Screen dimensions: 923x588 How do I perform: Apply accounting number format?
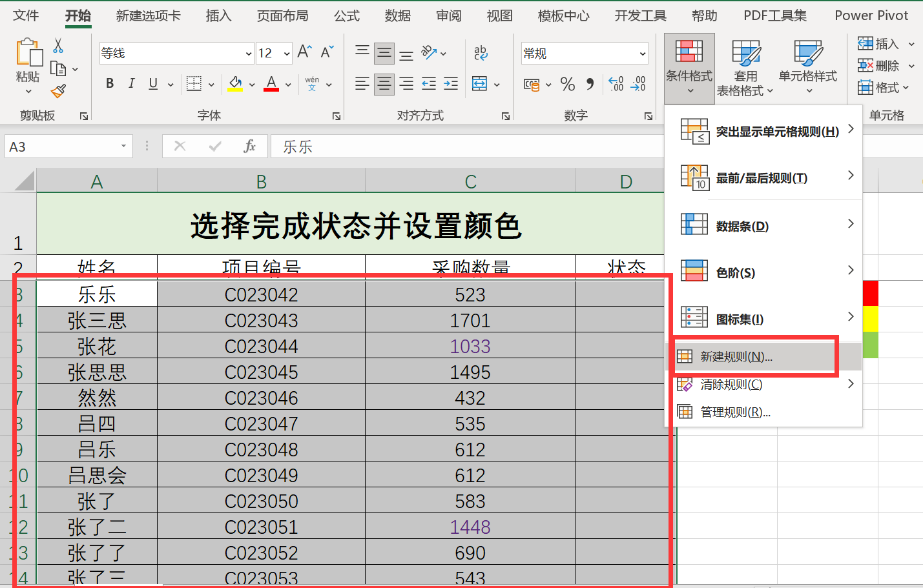(x=532, y=84)
